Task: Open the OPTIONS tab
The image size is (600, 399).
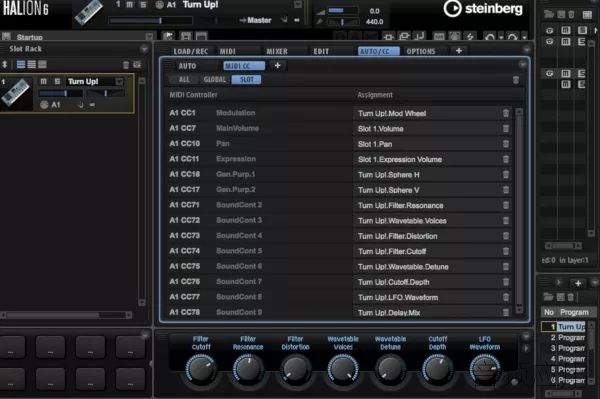Action: point(421,51)
